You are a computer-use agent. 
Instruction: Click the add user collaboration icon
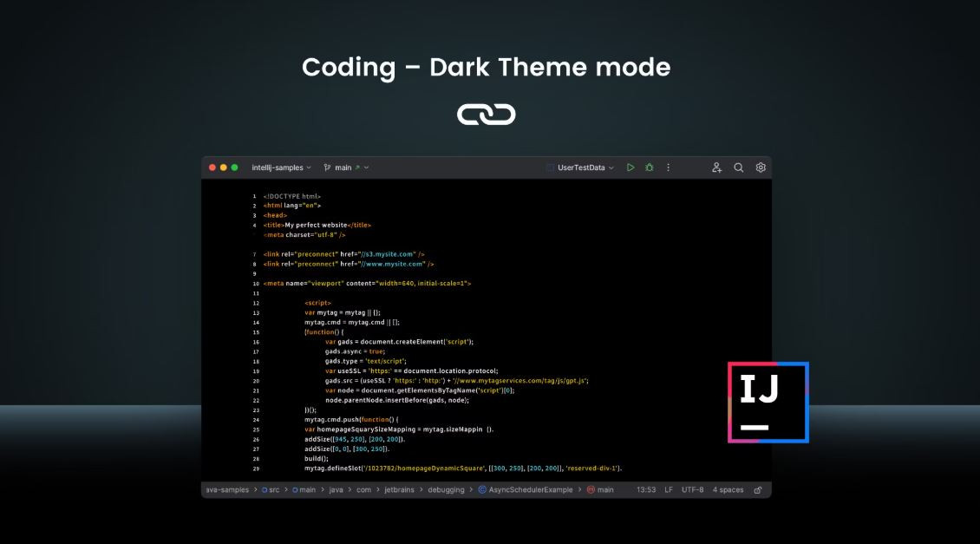[716, 167]
